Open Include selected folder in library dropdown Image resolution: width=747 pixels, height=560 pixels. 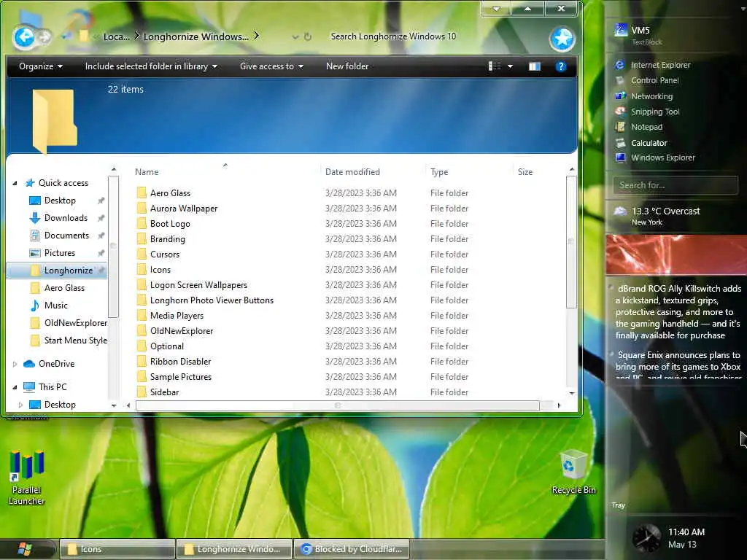pyautogui.click(x=151, y=66)
